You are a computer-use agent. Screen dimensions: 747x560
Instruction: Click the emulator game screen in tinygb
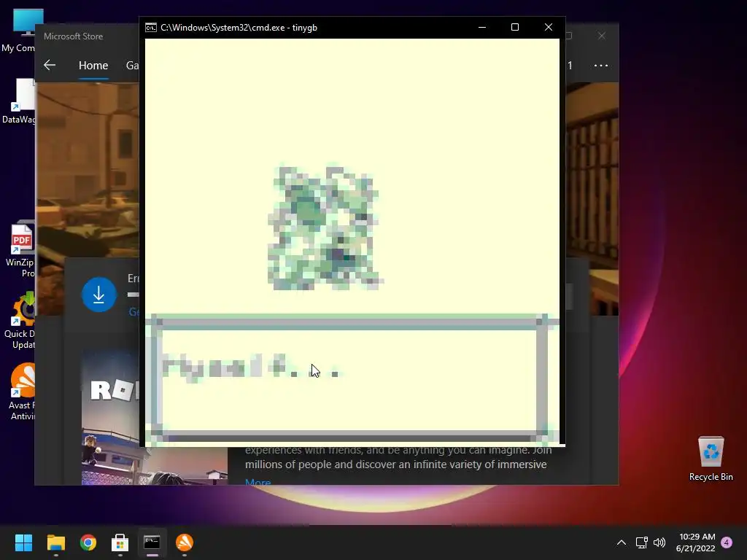[x=352, y=241]
